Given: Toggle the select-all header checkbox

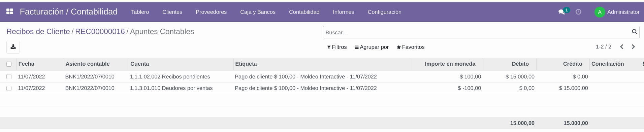Looking at the screenshot, I should [x=9, y=64].
